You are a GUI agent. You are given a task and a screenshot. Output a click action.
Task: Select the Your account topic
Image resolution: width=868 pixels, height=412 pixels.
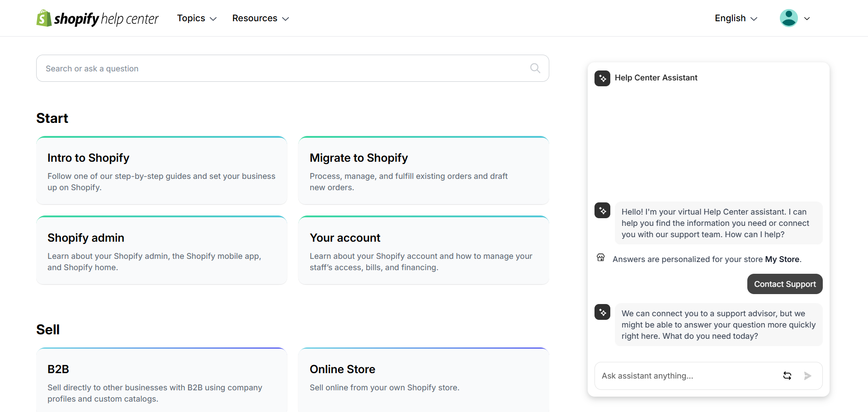(423, 250)
